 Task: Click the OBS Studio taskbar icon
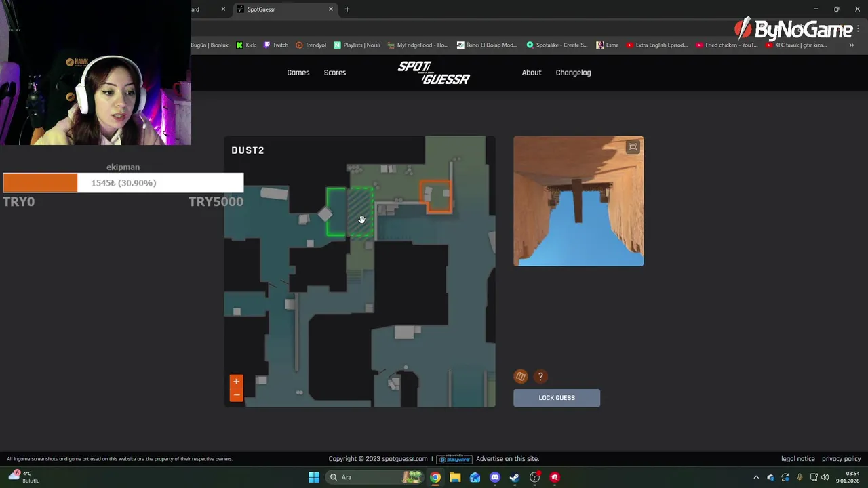pyautogui.click(x=535, y=477)
